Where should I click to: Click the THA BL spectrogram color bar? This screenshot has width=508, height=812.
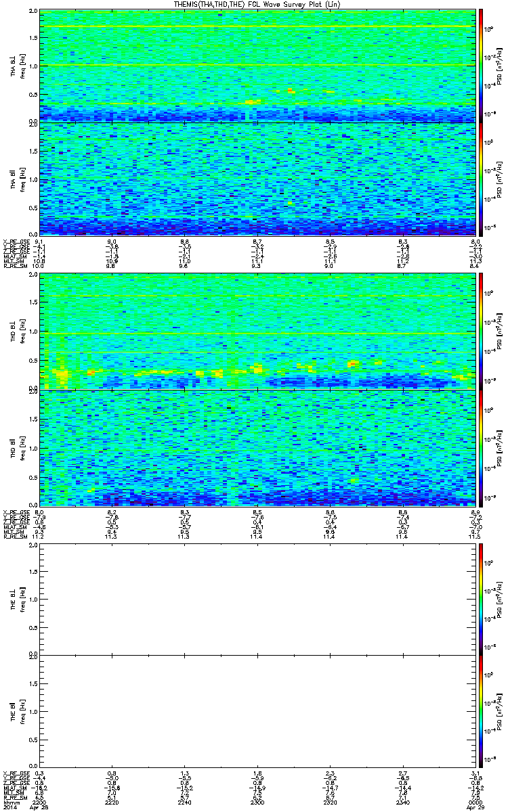pyautogui.click(x=482, y=66)
